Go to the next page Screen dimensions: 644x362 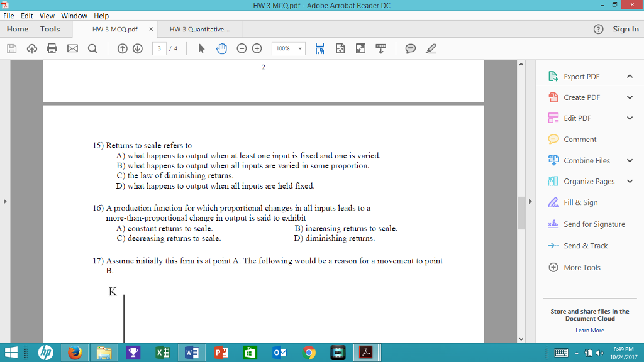(139, 48)
